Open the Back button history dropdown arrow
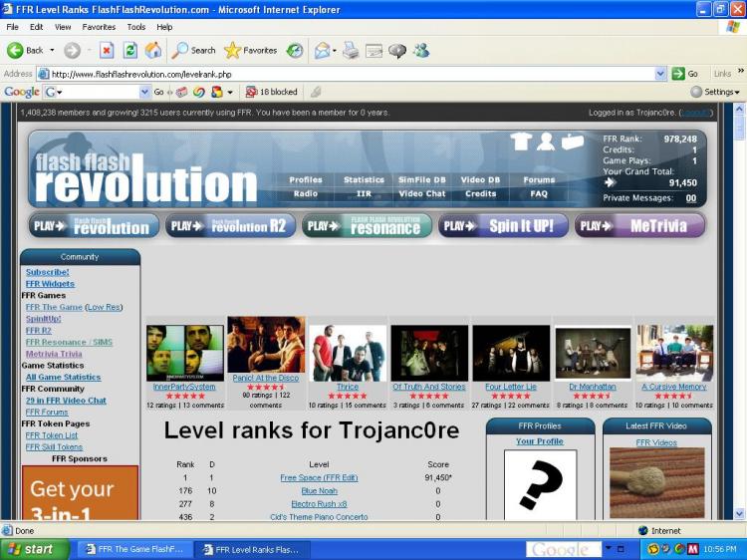 click(52, 50)
